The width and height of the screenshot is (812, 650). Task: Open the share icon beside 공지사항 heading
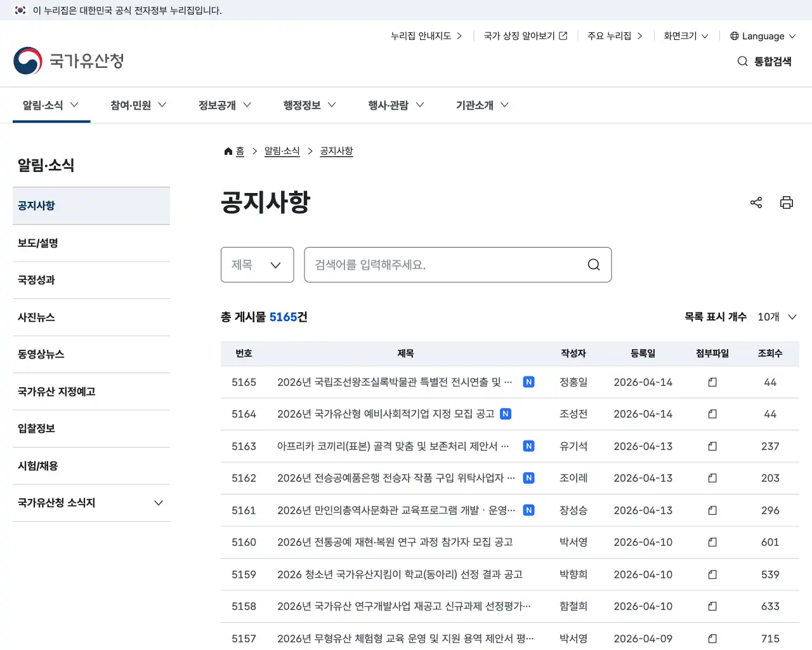point(756,202)
